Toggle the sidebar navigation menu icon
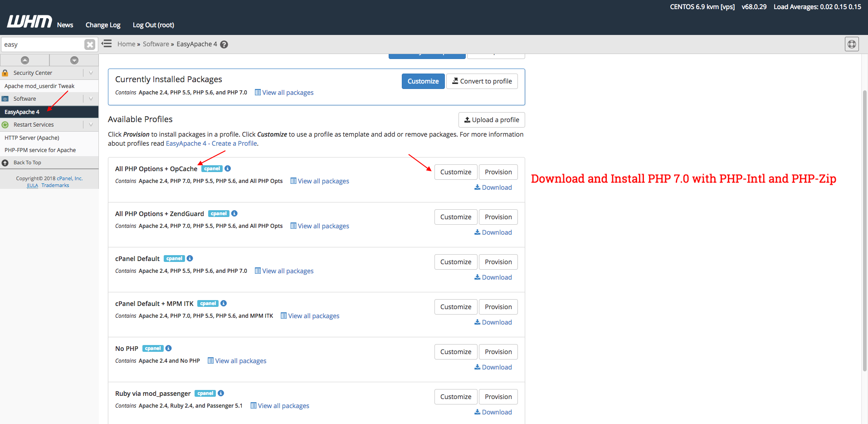 tap(107, 44)
